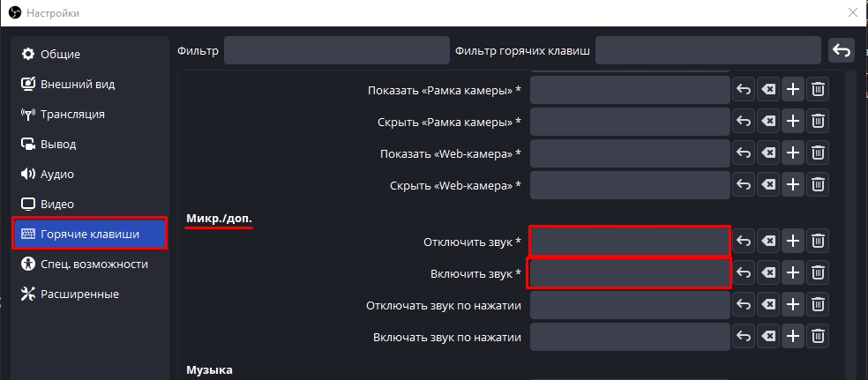Add another hotkey for Включать звук по нажатии
Screen dimensions: 868x380
point(793,336)
